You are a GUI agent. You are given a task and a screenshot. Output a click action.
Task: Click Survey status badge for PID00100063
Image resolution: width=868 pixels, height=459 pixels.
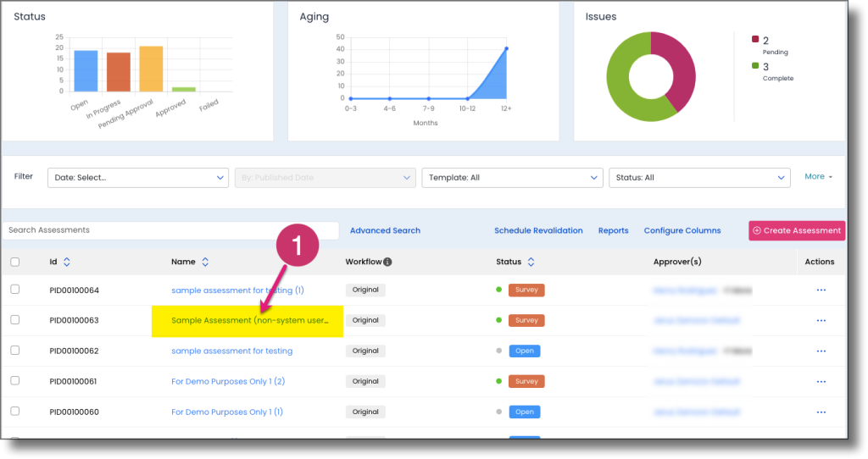click(x=526, y=320)
